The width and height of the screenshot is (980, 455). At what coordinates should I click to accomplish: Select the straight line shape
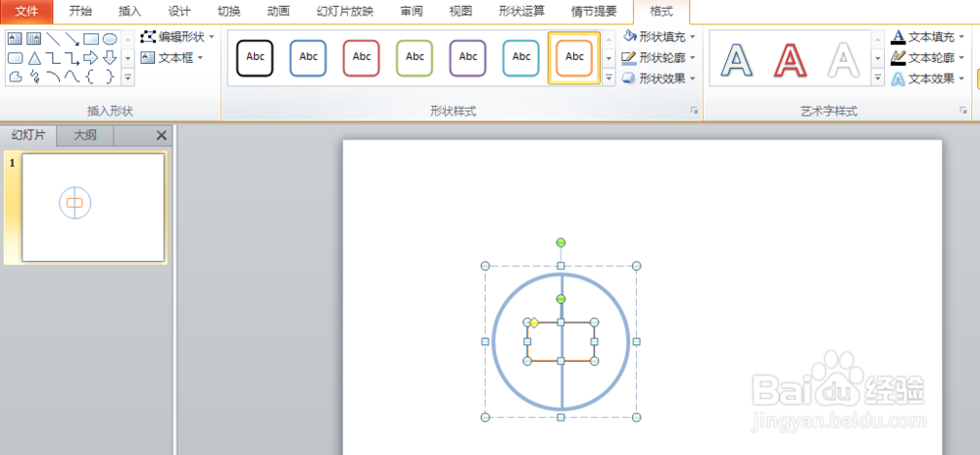(x=53, y=39)
